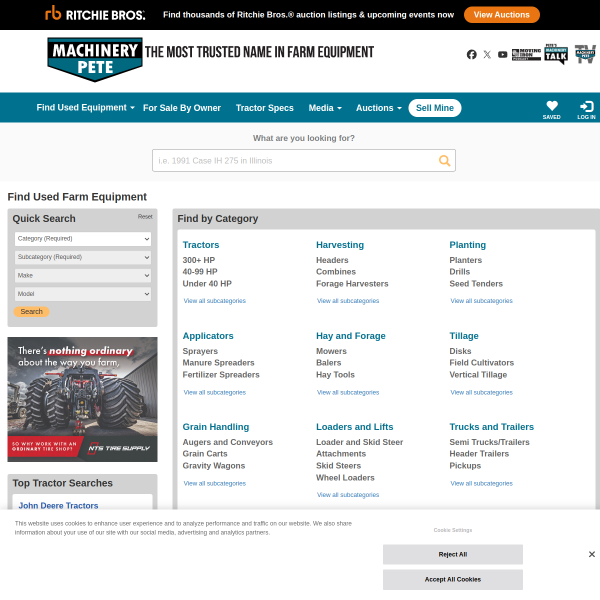Open Cookie Settings
The image size is (600, 600).
[453, 530]
